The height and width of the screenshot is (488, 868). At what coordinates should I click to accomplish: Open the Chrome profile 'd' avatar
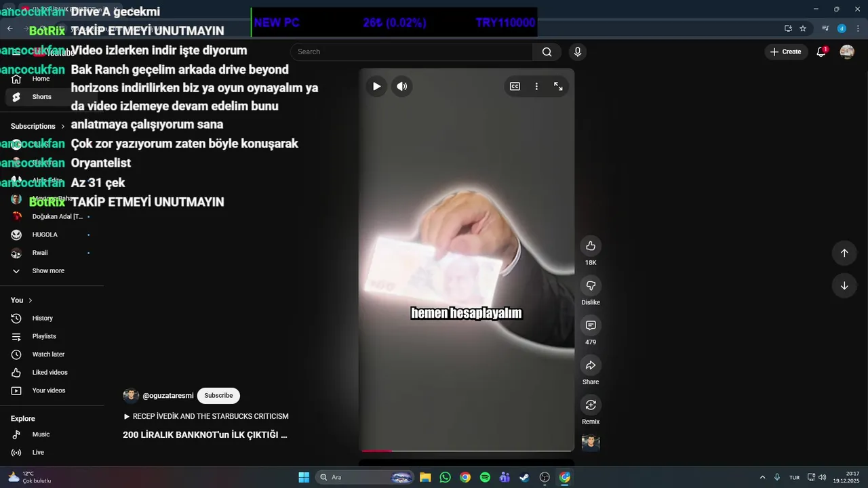click(x=842, y=28)
